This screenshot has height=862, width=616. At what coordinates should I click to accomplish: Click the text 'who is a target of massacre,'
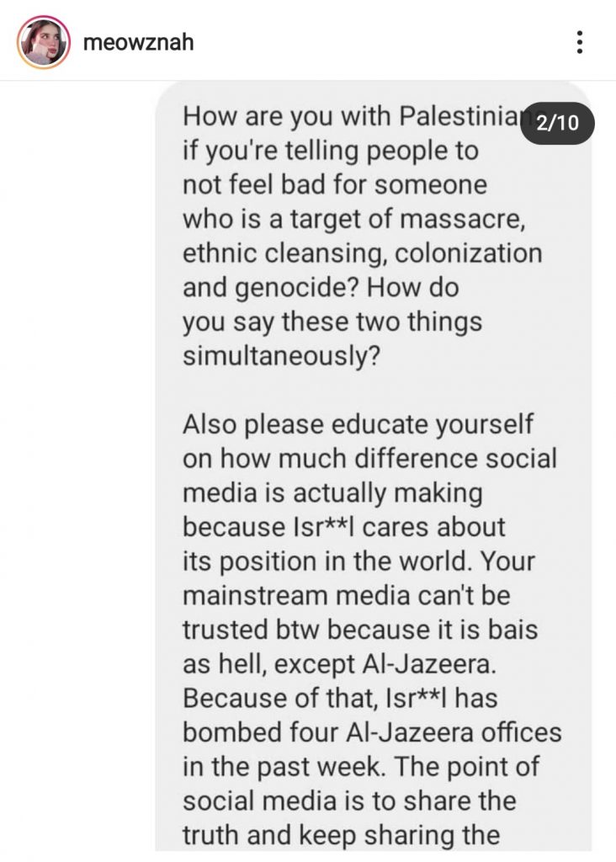point(354,220)
